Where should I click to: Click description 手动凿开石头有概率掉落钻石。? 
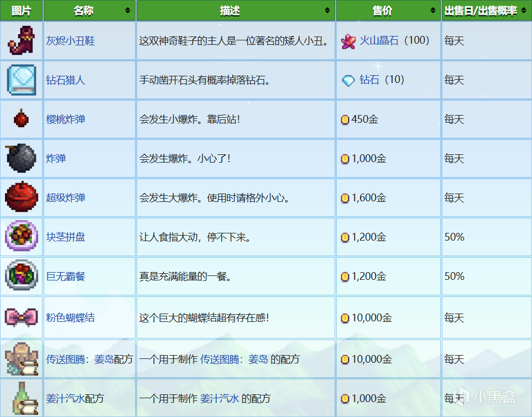[205, 80]
